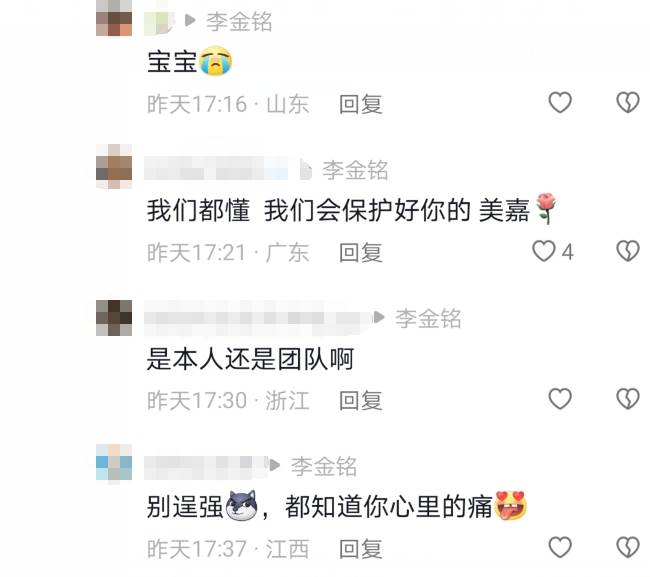View avatar of the 山东 commenter
Viewport: 650px width, 577px height.
tap(114, 19)
